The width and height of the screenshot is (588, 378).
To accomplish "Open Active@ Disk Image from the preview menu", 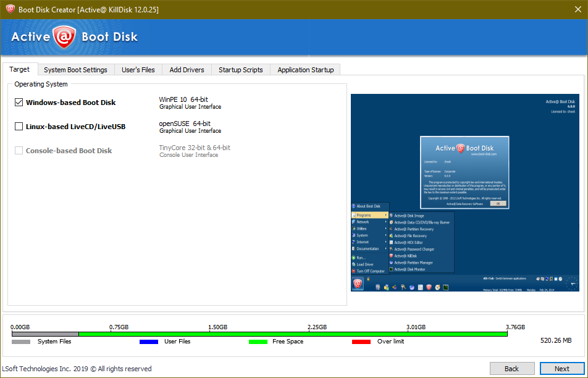I will point(409,216).
